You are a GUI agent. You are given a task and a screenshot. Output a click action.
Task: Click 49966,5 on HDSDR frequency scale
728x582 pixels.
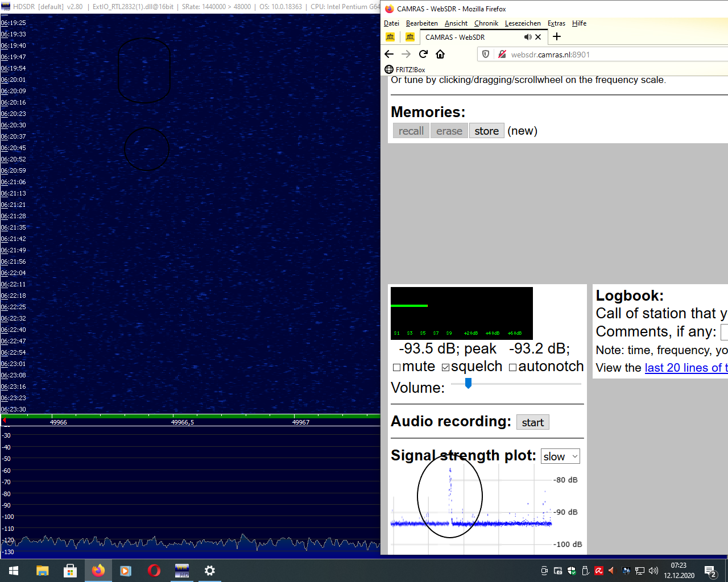[x=183, y=422]
